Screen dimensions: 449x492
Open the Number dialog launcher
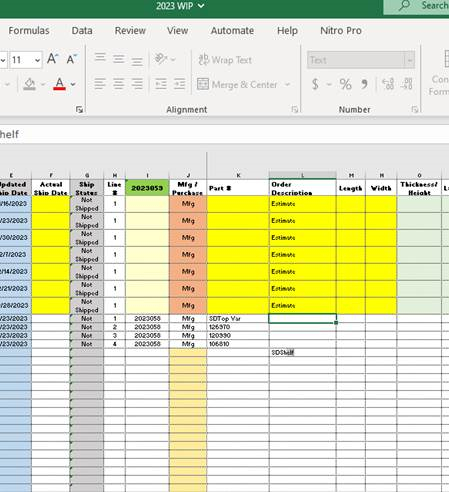414,109
